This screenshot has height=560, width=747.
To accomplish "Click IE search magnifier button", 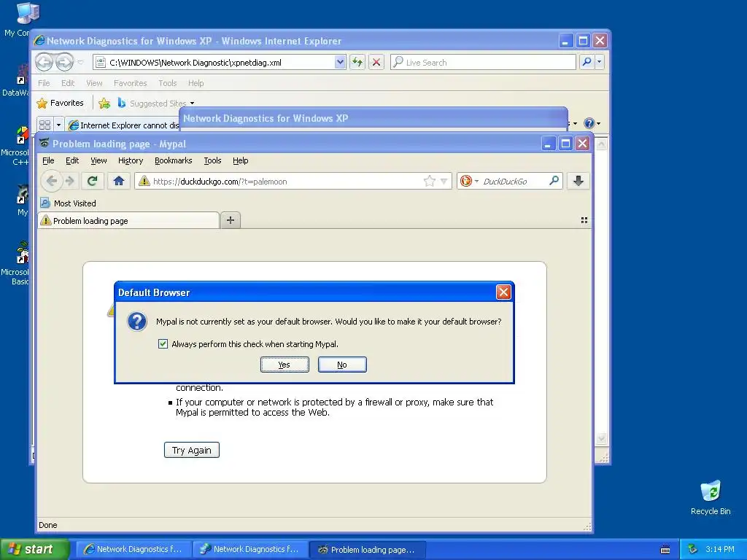I will [x=587, y=62].
